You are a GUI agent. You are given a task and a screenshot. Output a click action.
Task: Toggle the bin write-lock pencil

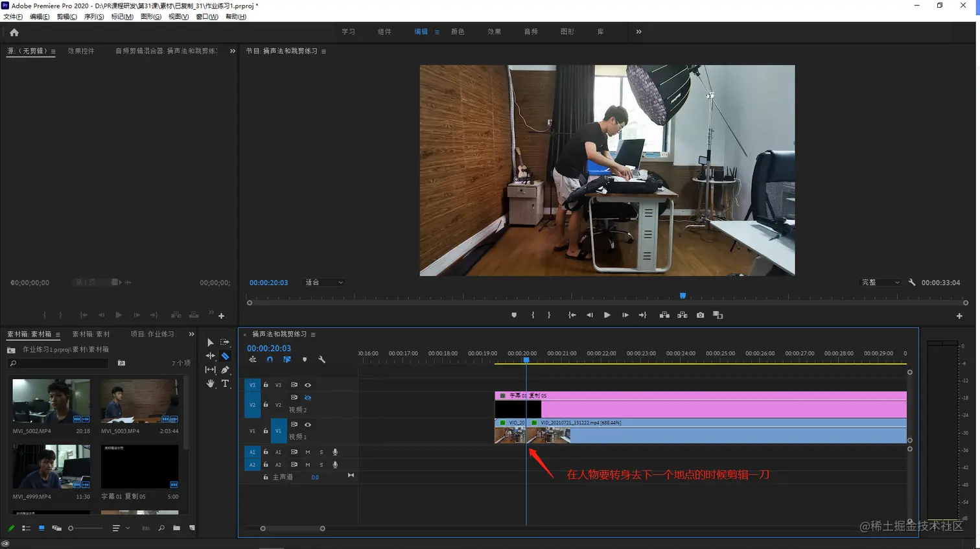tap(11, 528)
